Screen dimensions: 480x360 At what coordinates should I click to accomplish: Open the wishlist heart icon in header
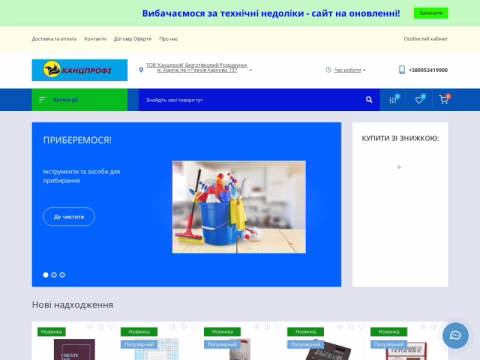tap(419, 100)
